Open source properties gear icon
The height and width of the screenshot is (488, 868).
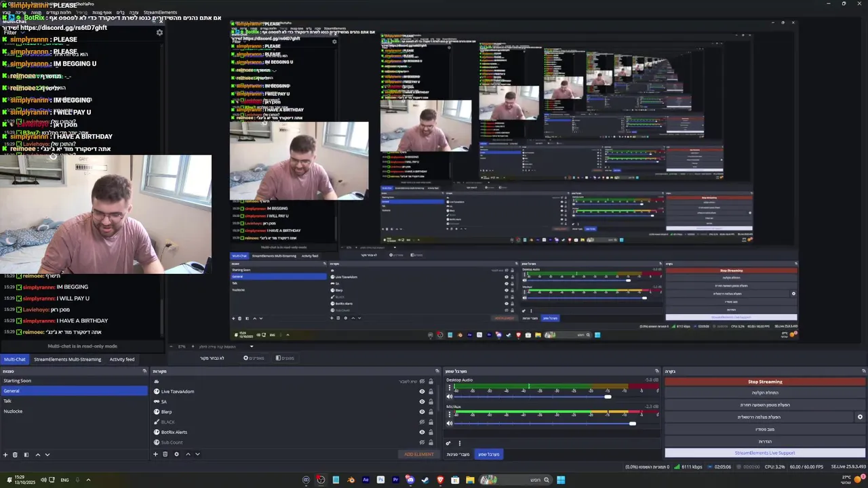[176, 454]
